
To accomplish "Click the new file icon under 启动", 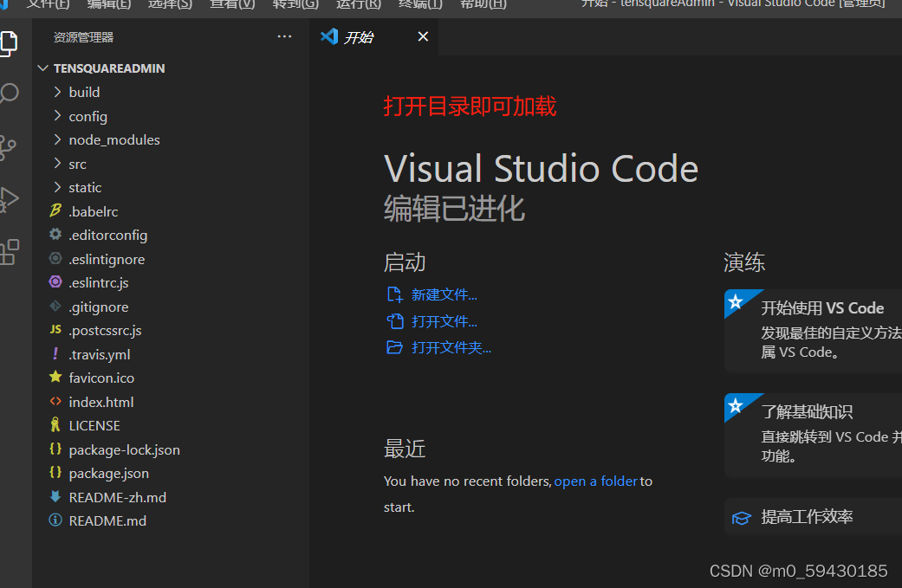I will pos(394,294).
